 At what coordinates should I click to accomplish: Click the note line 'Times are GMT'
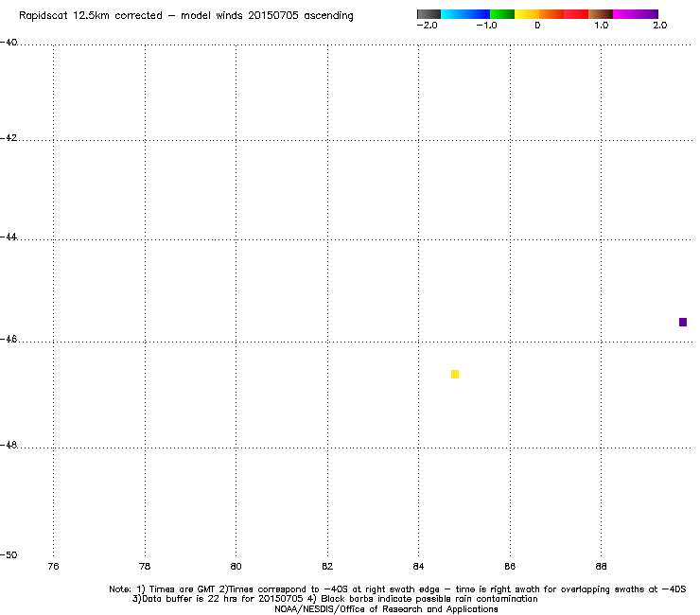click(x=183, y=589)
